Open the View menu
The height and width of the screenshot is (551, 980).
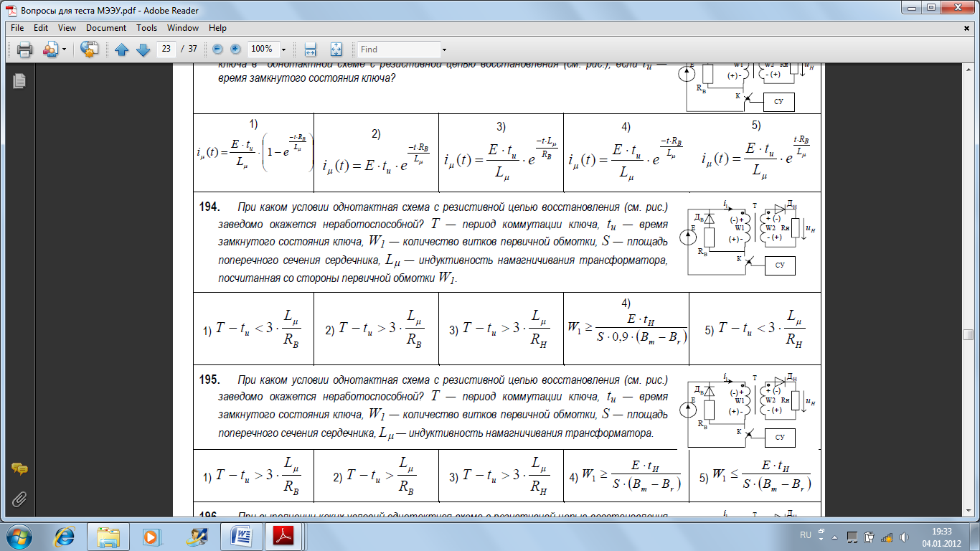pyautogui.click(x=67, y=28)
